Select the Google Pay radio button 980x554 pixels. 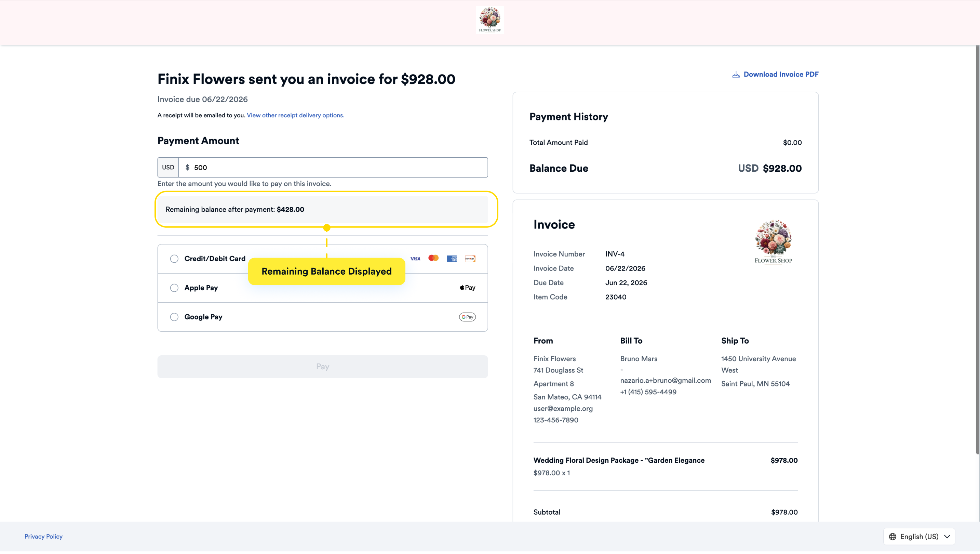pos(174,317)
